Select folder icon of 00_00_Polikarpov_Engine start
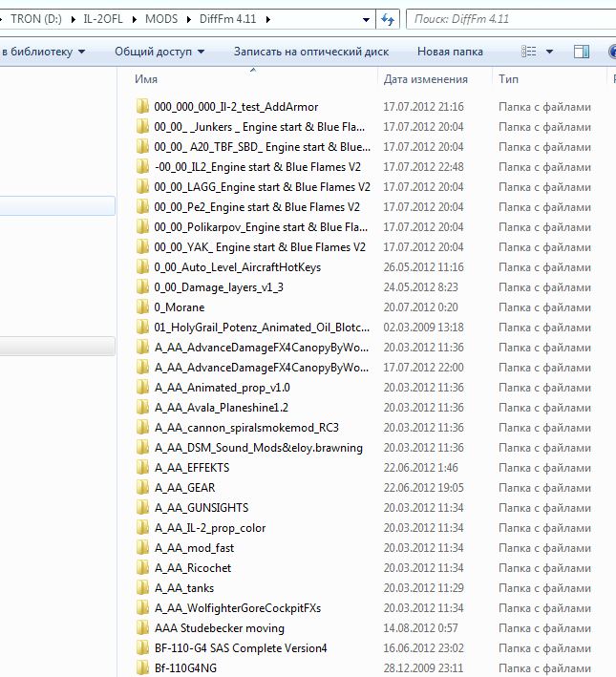Image resolution: width=616 pixels, height=677 pixels. (142, 227)
